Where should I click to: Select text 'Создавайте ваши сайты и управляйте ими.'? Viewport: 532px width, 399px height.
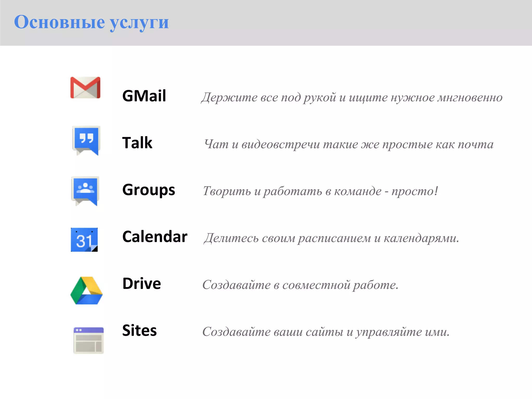[x=326, y=332]
